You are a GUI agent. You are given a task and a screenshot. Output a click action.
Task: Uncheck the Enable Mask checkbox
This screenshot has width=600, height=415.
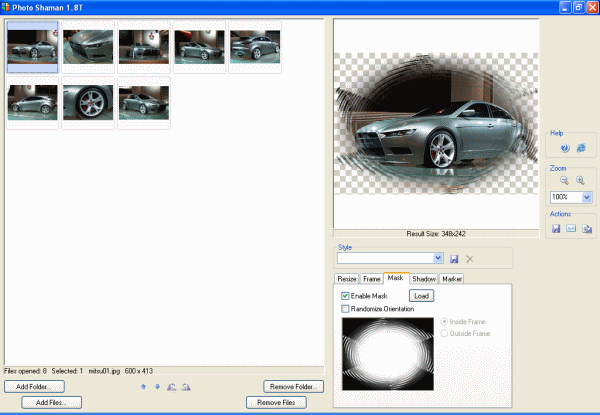345,296
